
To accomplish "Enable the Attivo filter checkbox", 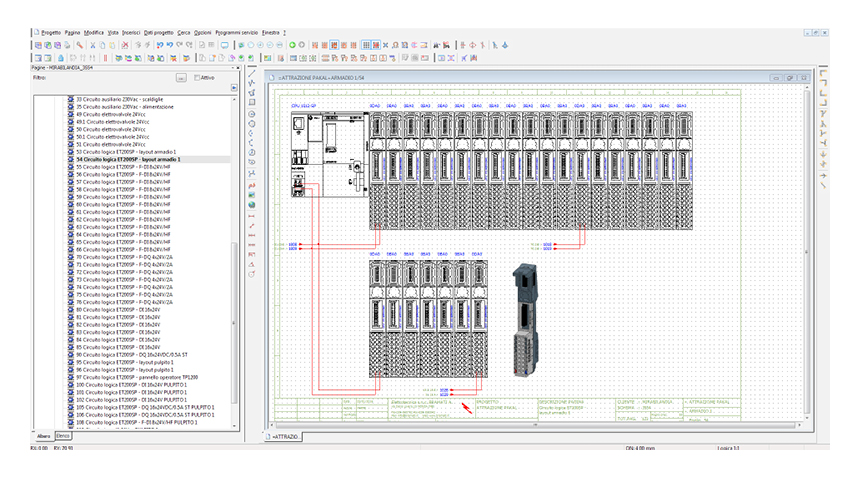I will (x=197, y=78).
